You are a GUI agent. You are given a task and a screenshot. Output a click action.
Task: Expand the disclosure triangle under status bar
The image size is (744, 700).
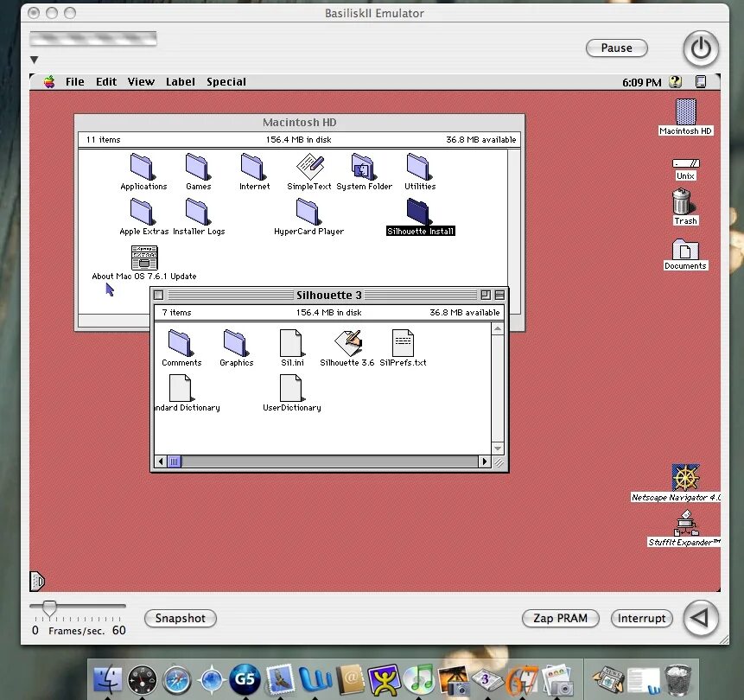[35, 60]
